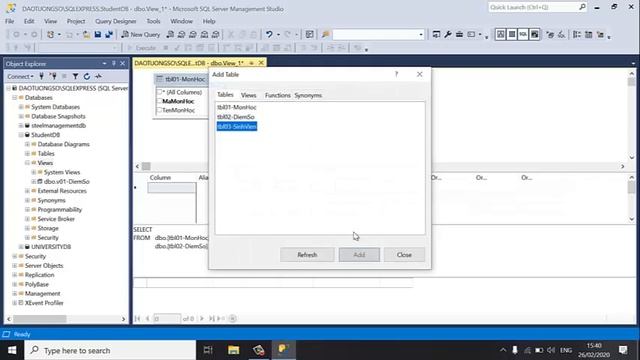This screenshot has width=640, height=360.
Task: Open Task View from the taskbar
Action: 208,350
